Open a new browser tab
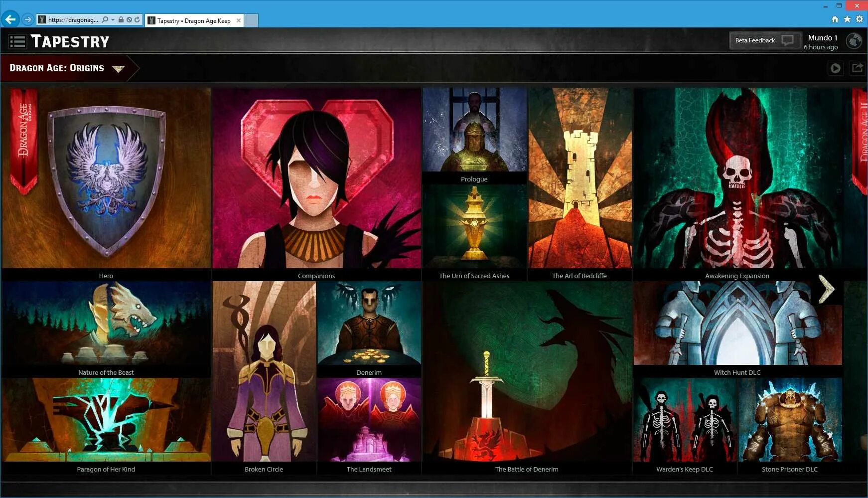This screenshot has height=498, width=868. [x=252, y=20]
